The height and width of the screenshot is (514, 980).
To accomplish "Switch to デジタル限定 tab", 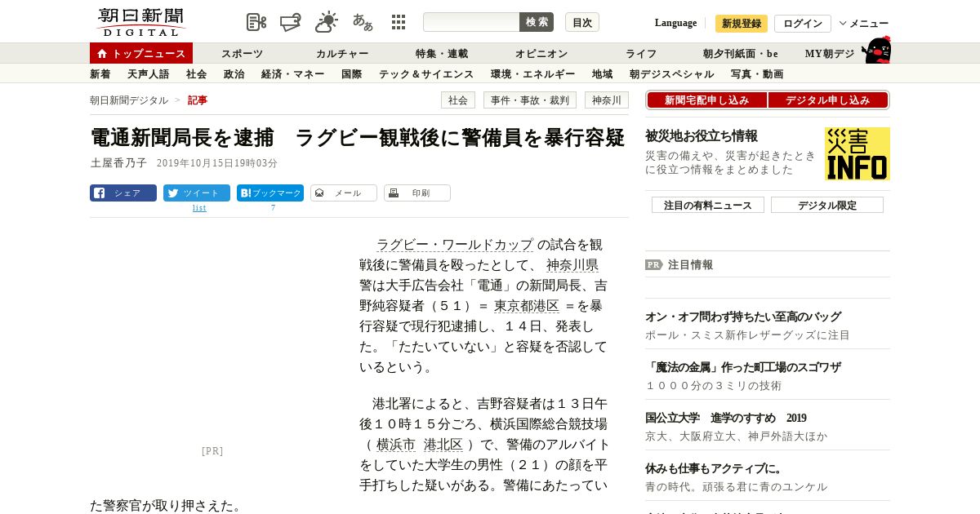I will click(x=827, y=205).
